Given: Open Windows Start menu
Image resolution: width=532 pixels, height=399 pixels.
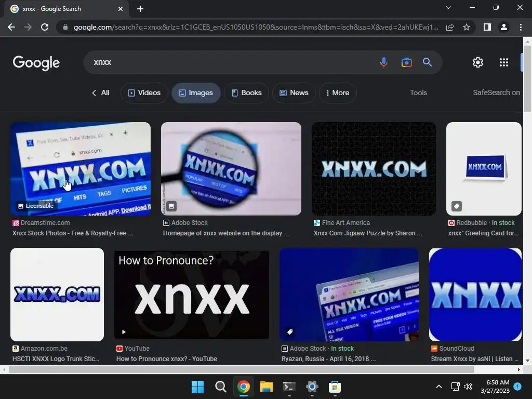Looking at the screenshot, I should pos(197,387).
